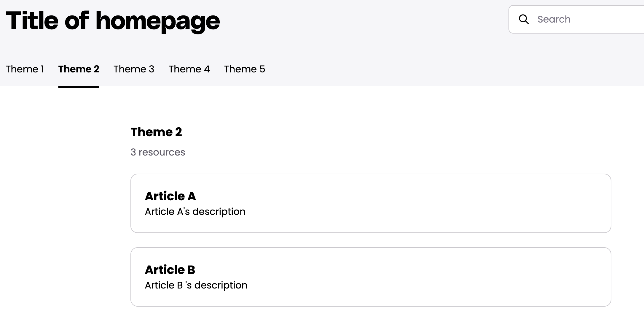Click the 3 resources count text
644x317 pixels.
click(x=158, y=152)
